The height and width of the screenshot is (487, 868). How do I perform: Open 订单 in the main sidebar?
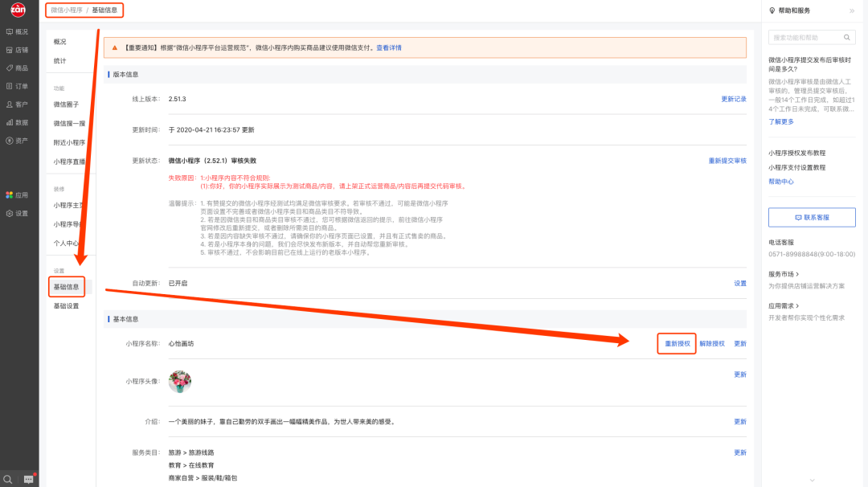click(17, 86)
